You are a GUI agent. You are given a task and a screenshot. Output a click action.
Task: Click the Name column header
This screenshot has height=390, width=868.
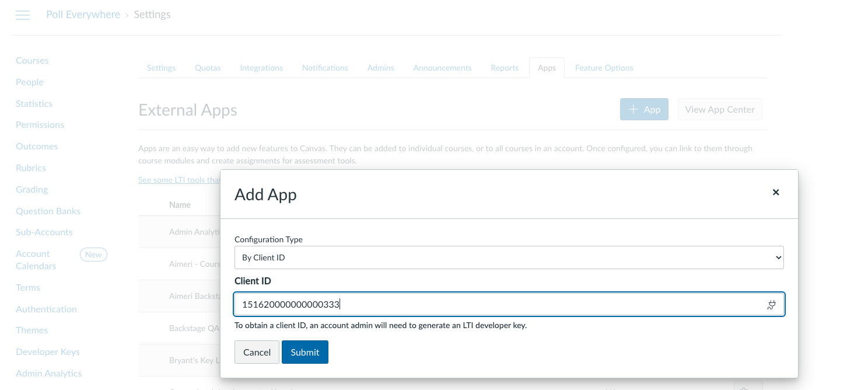(180, 205)
